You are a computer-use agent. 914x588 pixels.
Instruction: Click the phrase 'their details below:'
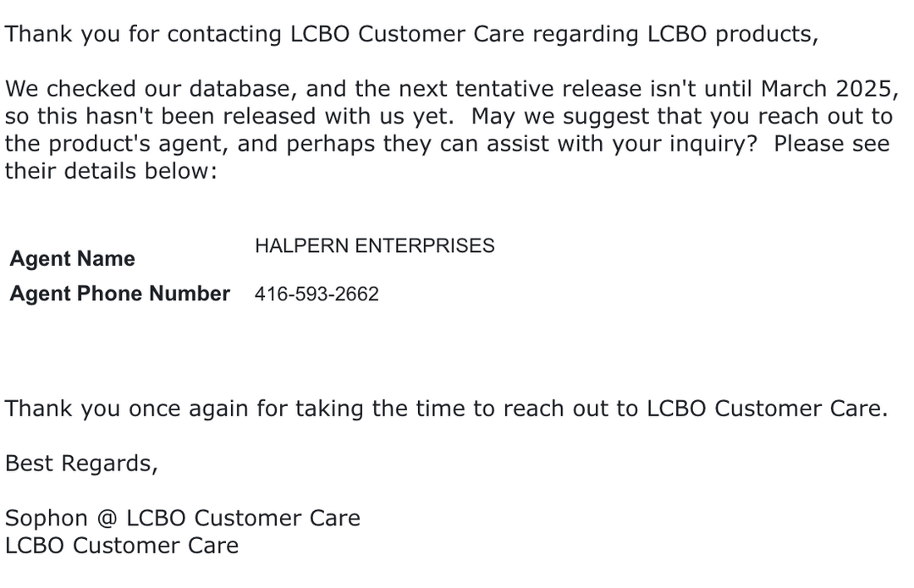coord(112,171)
